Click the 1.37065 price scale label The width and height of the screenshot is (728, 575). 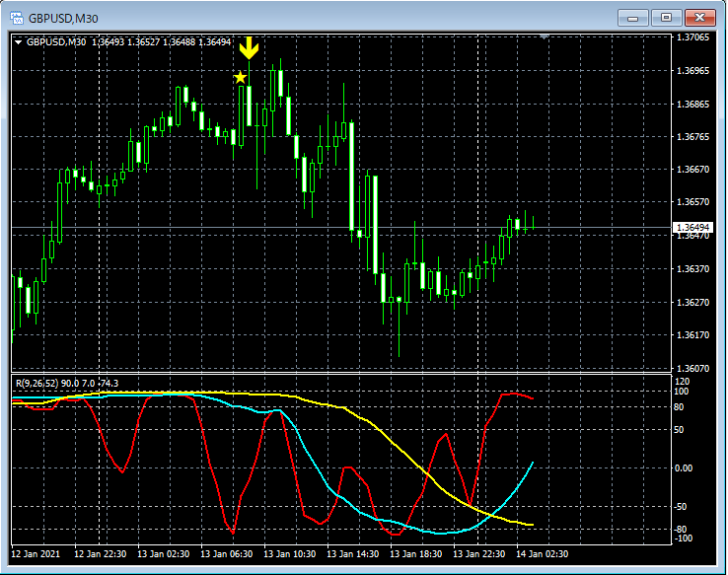(693, 37)
